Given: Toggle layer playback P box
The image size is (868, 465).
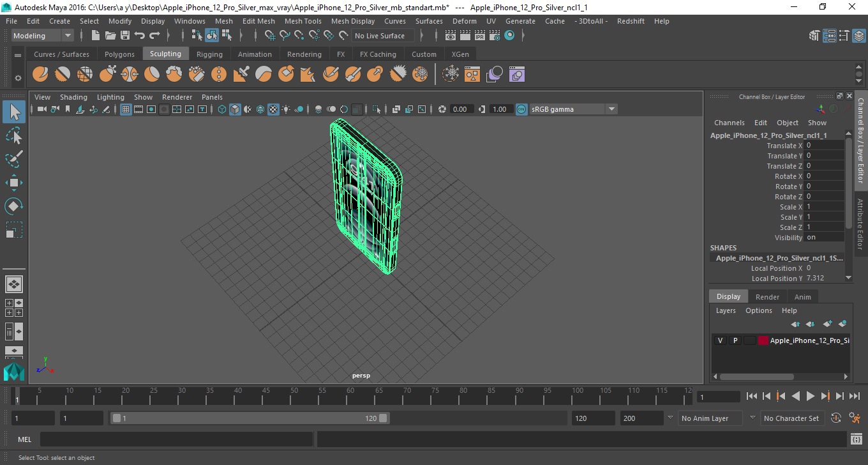Looking at the screenshot, I should point(735,340).
